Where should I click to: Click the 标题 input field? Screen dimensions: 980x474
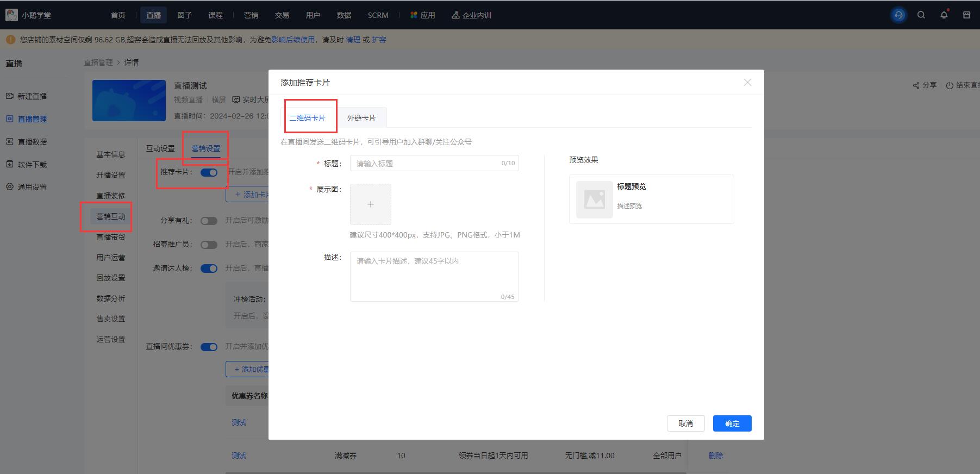point(427,163)
